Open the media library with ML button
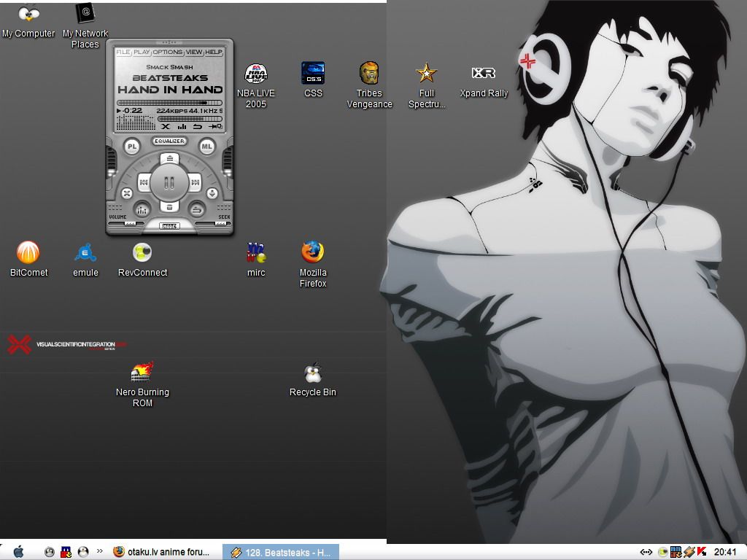The height and width of the screenshot is (560, 747). pyautogui.click(x=206, y=146)
